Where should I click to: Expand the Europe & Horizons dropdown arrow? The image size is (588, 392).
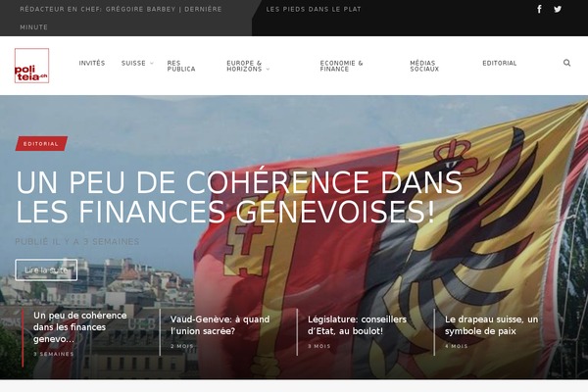point(268,69)
